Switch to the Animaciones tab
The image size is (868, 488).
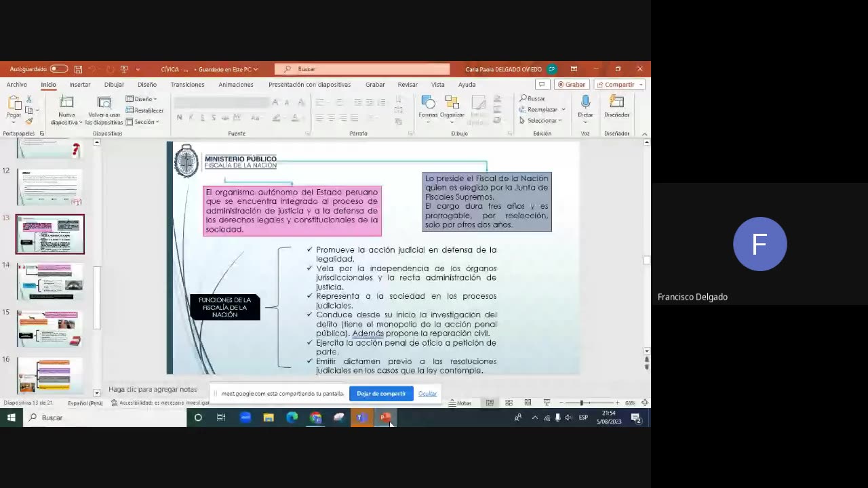(x=236, y=85)
